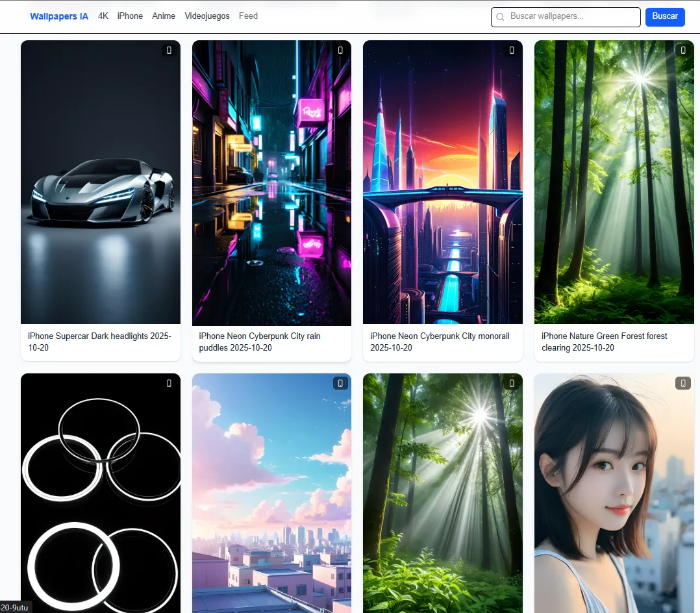This screenshot has width=700, height=613.
Task: Open the Feed section
Action: coord(248,16)
